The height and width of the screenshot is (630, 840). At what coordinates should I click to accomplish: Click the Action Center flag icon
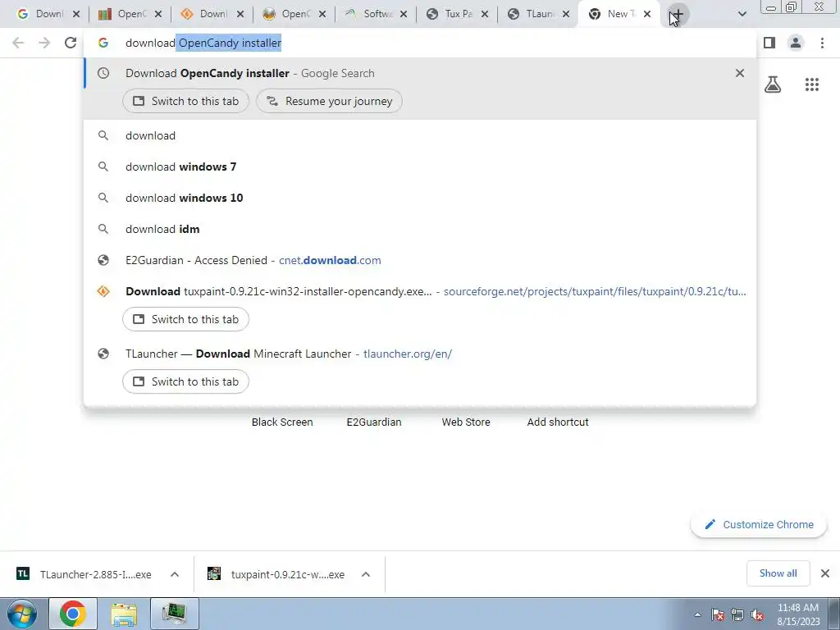tap(718, 614)
